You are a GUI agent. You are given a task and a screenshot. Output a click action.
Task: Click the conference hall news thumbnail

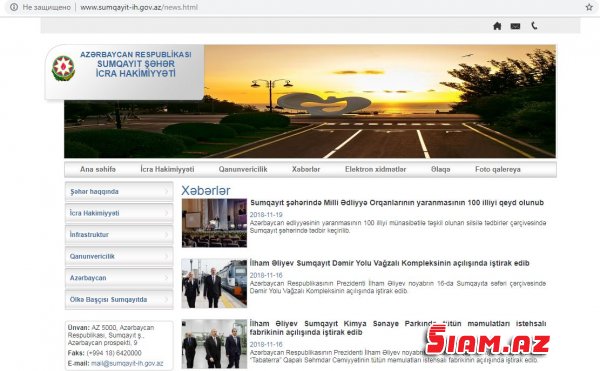coord(214,223)
